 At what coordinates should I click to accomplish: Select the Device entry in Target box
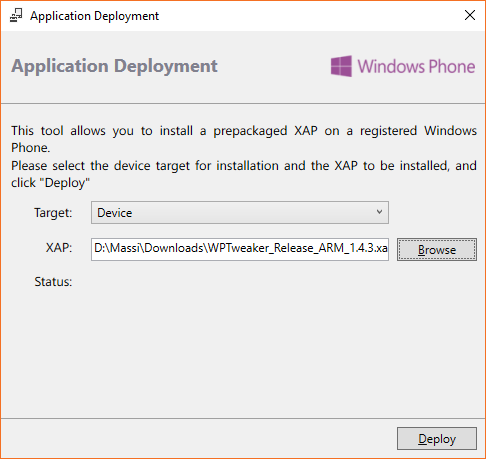[115, 213]
